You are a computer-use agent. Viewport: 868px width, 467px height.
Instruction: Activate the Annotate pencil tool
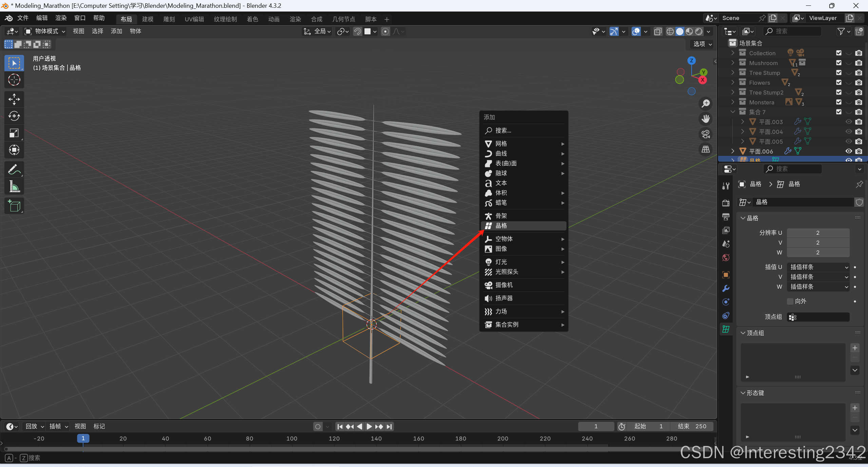coord(14,169)
